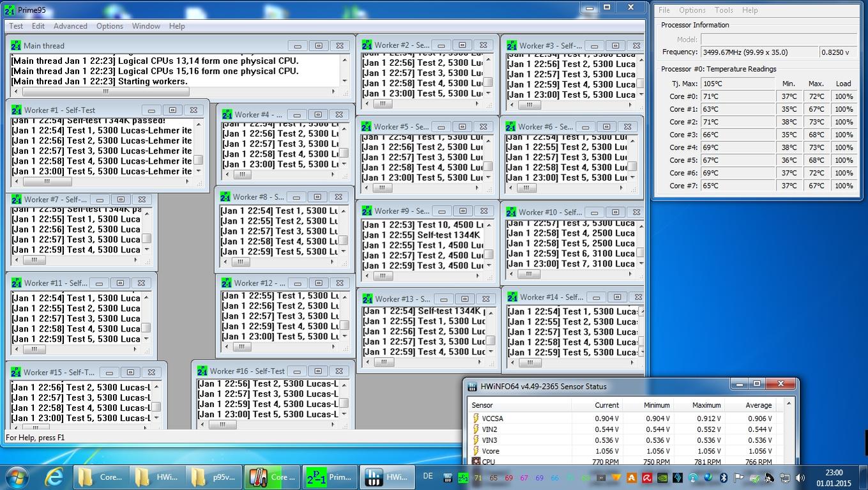Screen dimensions: 868x490
Task: Click the VIN2 sensor row name
Action: (490, 429)
